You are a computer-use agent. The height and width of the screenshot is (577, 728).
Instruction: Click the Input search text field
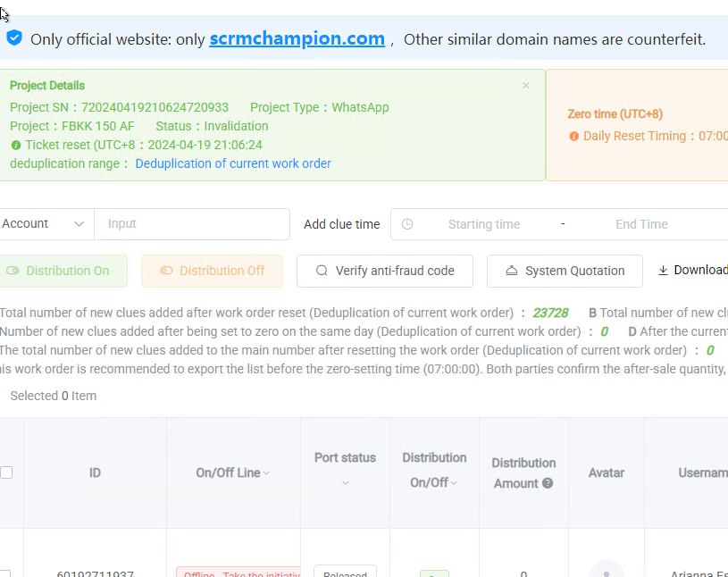(x=192, y=224)
